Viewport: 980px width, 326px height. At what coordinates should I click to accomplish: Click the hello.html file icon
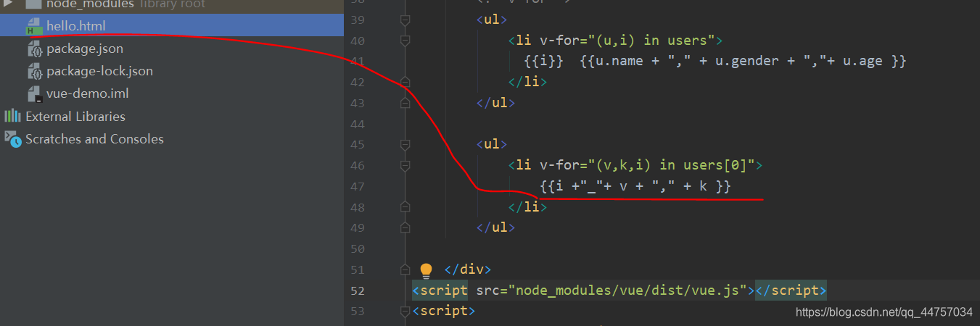pyautogui.click(x=34, y=27)
